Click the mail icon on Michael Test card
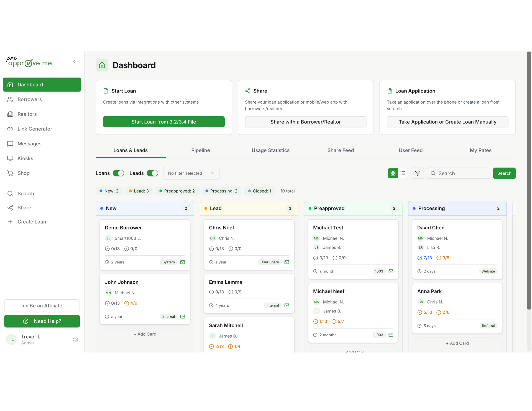This screenshot has height=411, width=532. [x=391, y=271]
